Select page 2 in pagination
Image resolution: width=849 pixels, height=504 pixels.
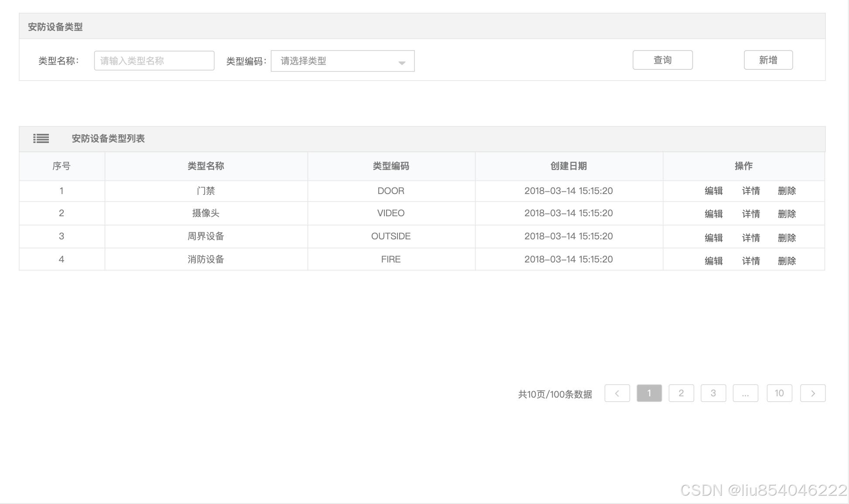click(x=681, y=393)
